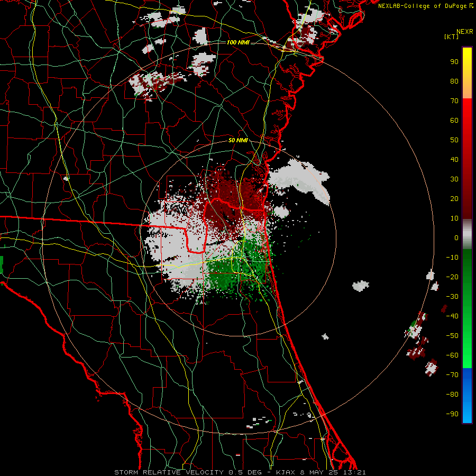This screenshot has width=476, height=476.
Task: Click the 0.5 DEG elevation text
Action: click(248, 472)
